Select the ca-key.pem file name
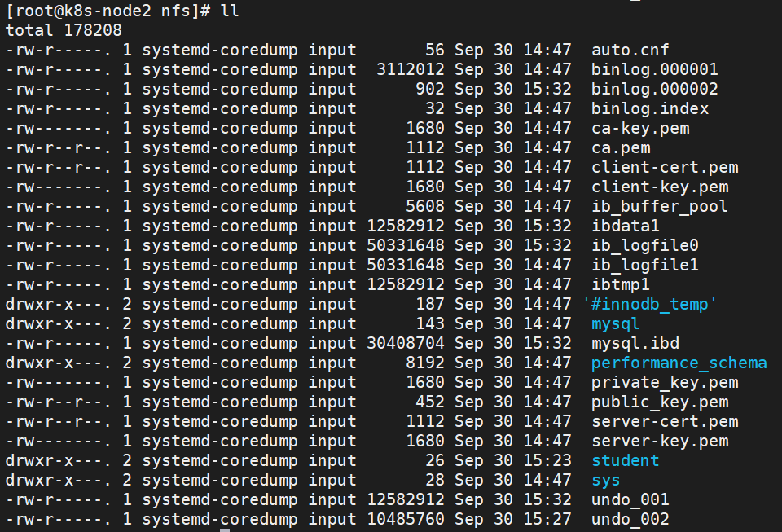This screenshot has width=782, height=532. click(639, 129)
